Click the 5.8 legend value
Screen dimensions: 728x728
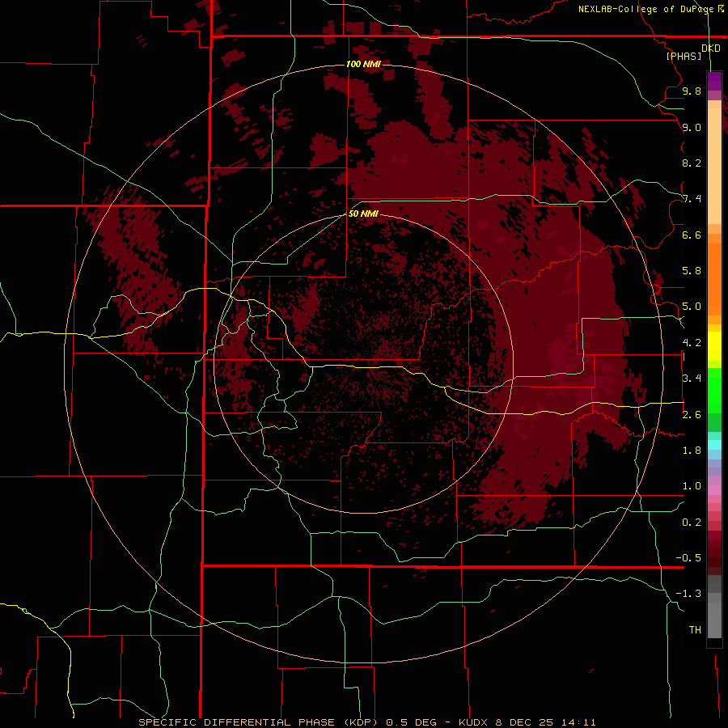692,271
